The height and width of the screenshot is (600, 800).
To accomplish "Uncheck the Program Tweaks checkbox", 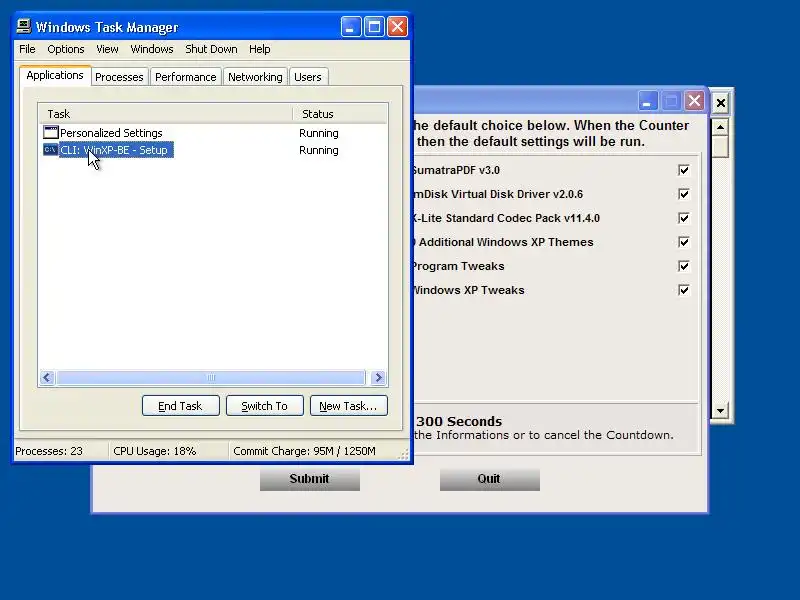I will pos(684,266).
